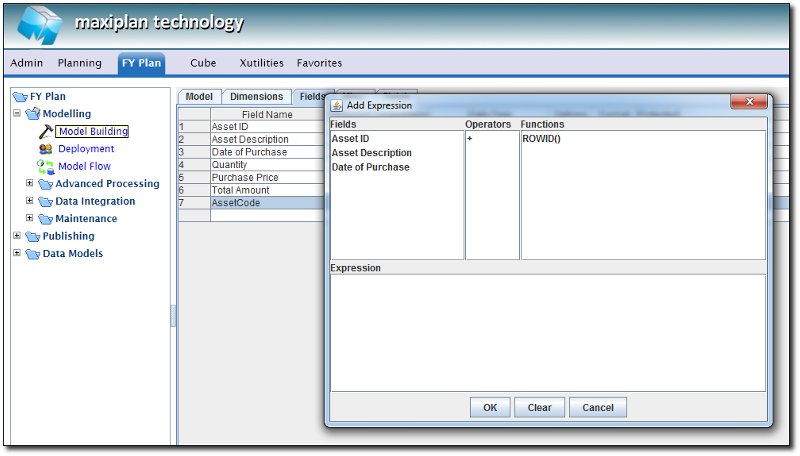Viewport: 800px width, 456px height.
Task: Open the Xutilities menu
Action: (261, 63)
